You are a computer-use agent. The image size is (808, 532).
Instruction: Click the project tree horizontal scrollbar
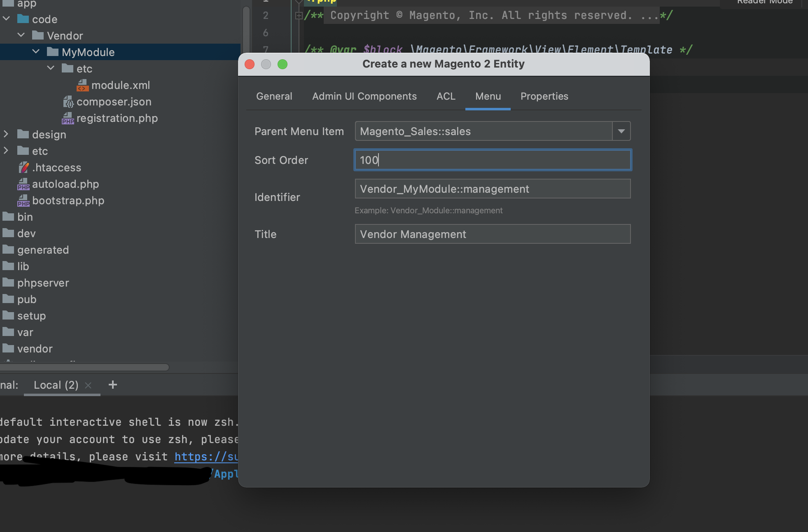pyautogui.click(x=84, y=367)
